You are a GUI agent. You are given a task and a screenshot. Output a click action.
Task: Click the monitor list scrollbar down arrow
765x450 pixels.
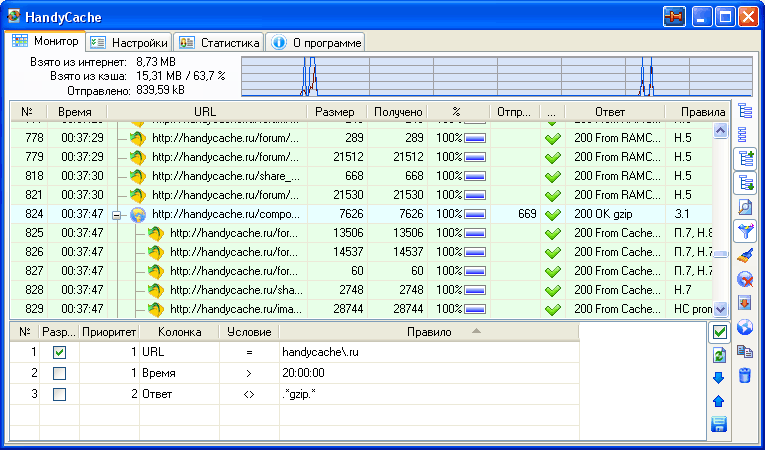(720, 309)
